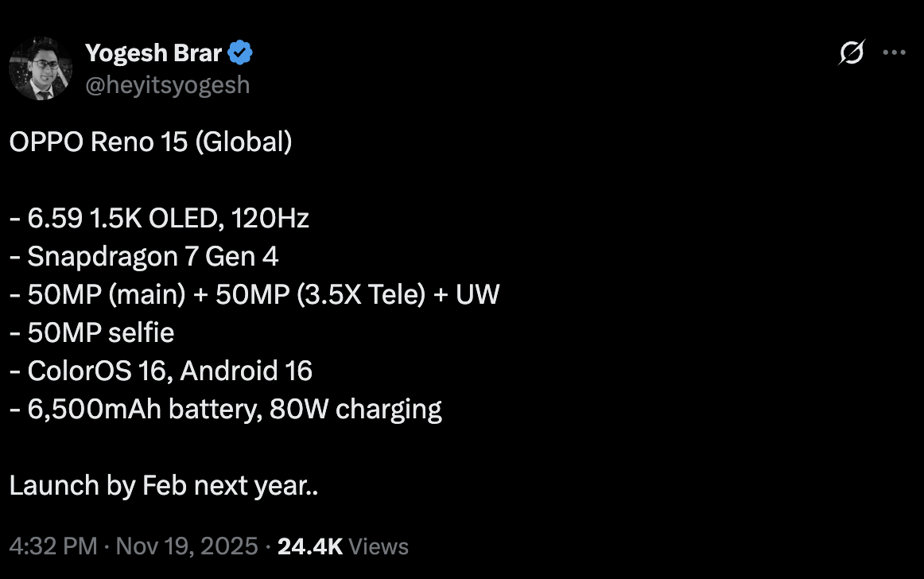Screen dimensions: 924x579
Task: Click the blue verified badge
Action: 240,53
